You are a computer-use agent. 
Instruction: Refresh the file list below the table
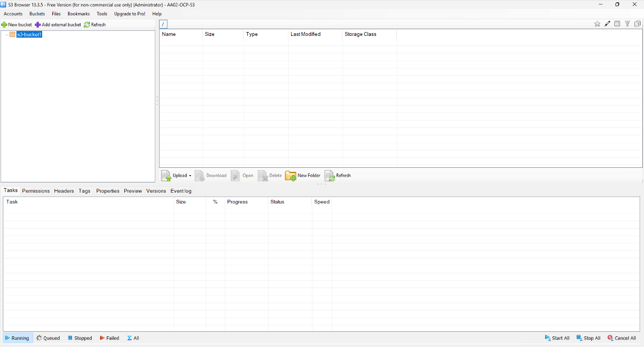(x=338, y=176)
